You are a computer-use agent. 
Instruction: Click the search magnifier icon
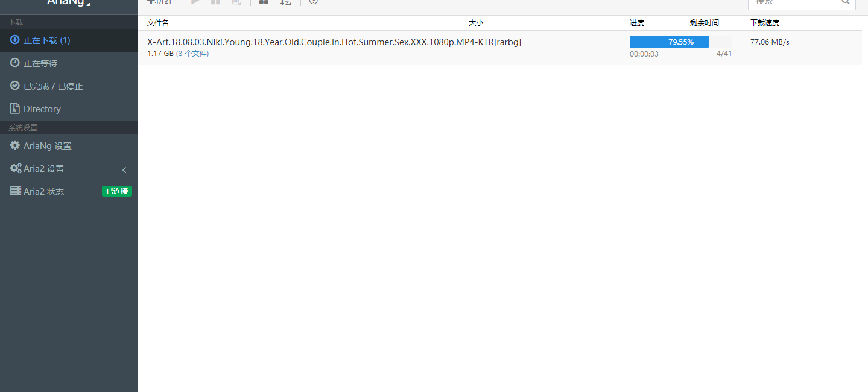click(846, 2)
